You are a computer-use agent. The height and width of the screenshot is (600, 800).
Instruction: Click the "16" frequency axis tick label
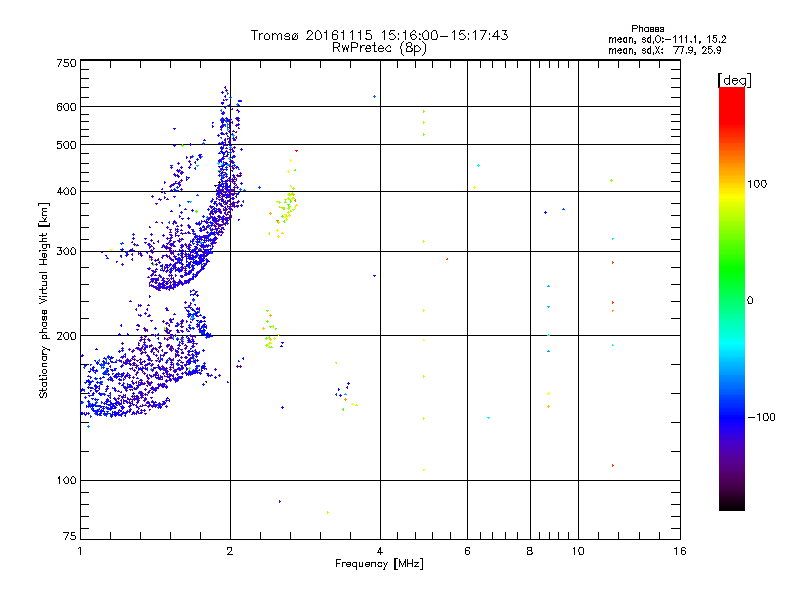tap(680, 551)
